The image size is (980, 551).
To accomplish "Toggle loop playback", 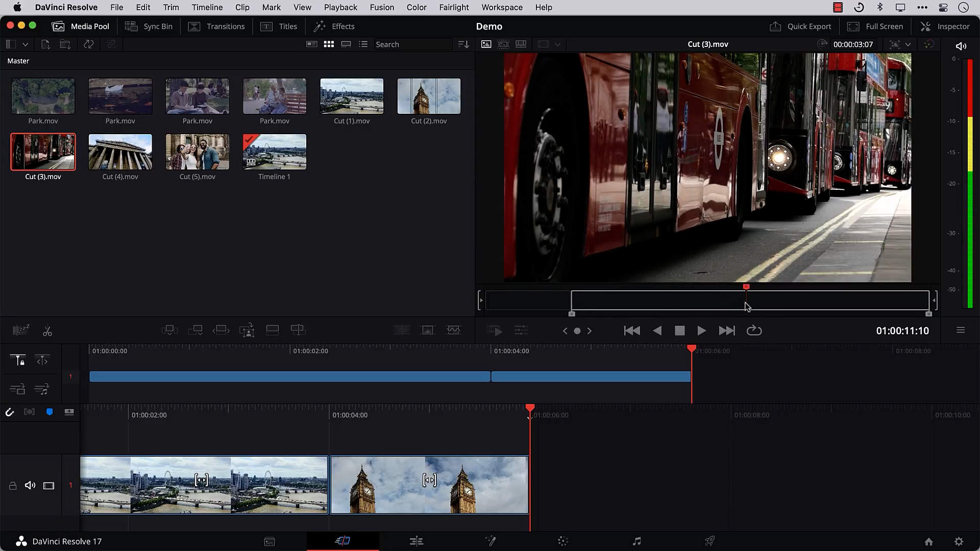I will point(754,331).
